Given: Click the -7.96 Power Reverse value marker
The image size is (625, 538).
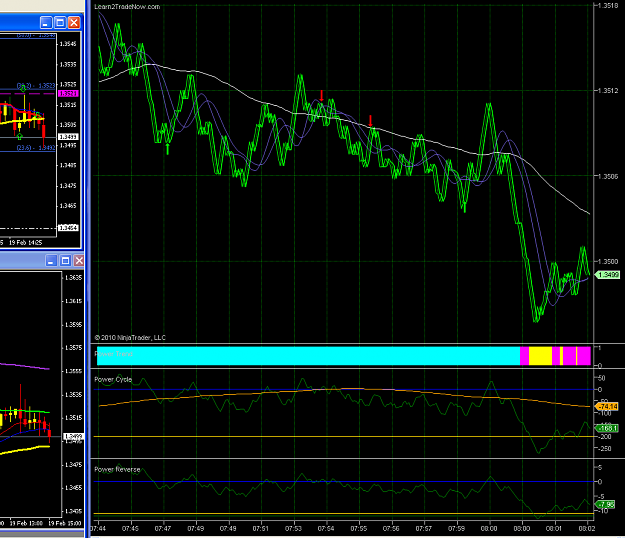Looking at the screenshot, I should coord(605,505).
